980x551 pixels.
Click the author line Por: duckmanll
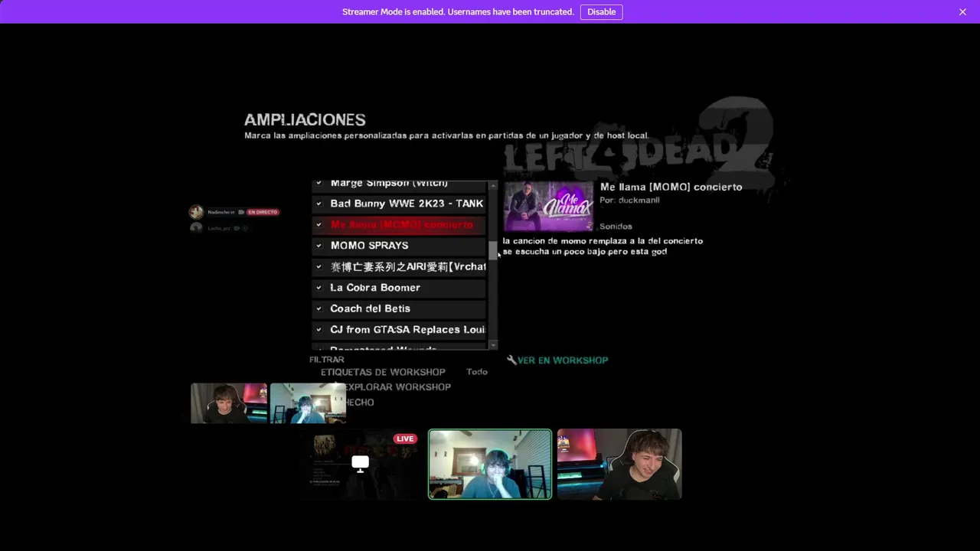(x=629, y=201)
